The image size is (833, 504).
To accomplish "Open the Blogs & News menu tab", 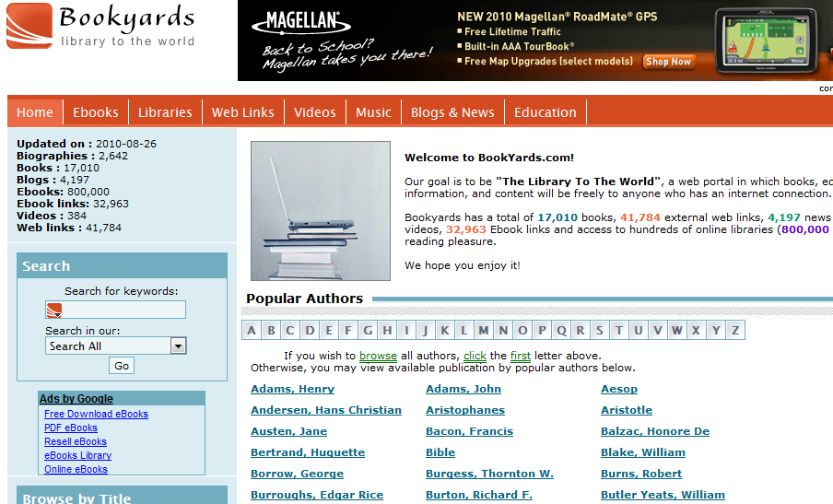I will point(452,112).
